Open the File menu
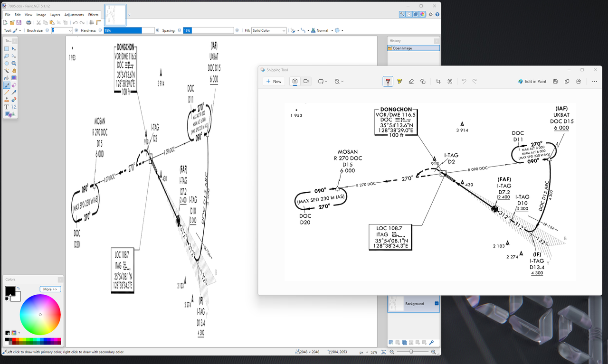This screenshot has width=608, height=364. coord(8,15)
